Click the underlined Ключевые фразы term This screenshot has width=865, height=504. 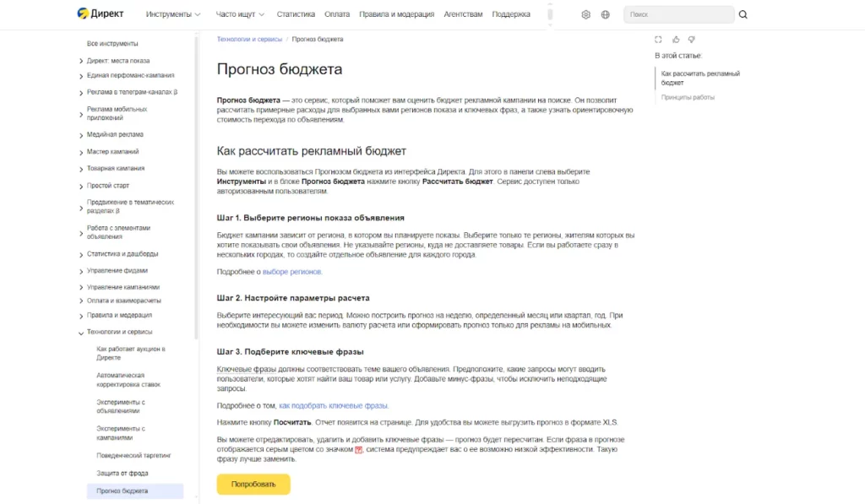click(x=246, y=369)
